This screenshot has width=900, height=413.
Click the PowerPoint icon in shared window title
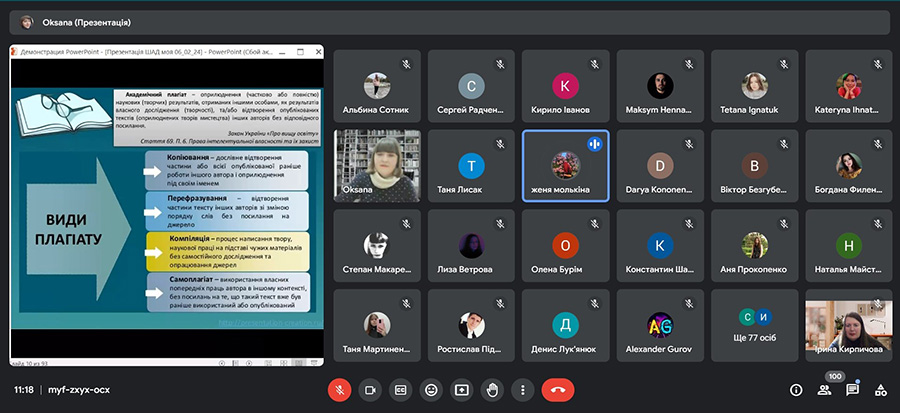tap(15, 52)
